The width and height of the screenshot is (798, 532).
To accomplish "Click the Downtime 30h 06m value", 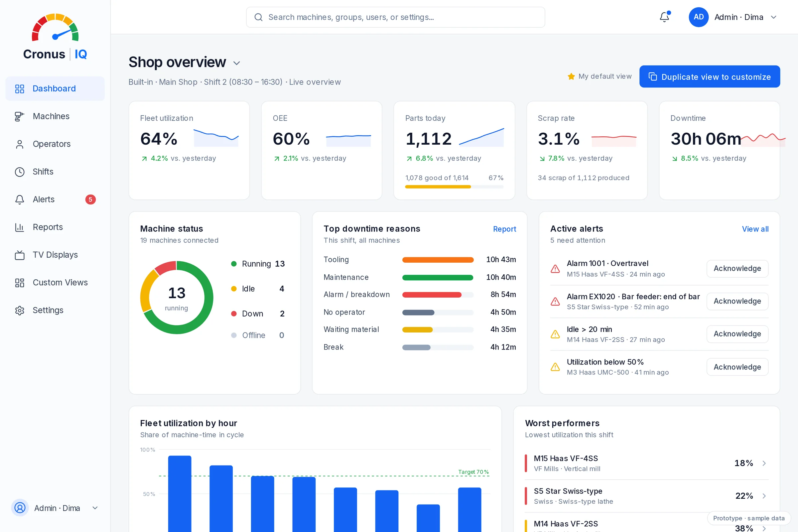I will pyautogui.click(x=706, y=139).
